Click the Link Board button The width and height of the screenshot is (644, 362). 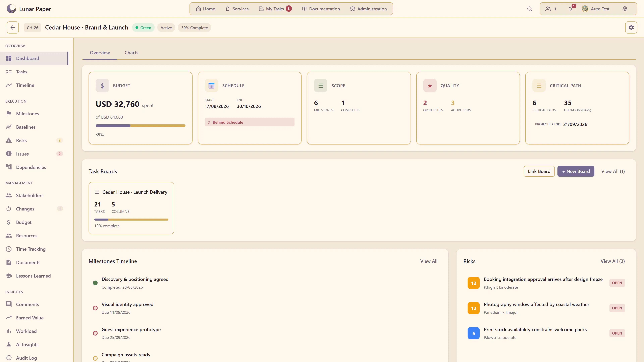coord(539,171)
